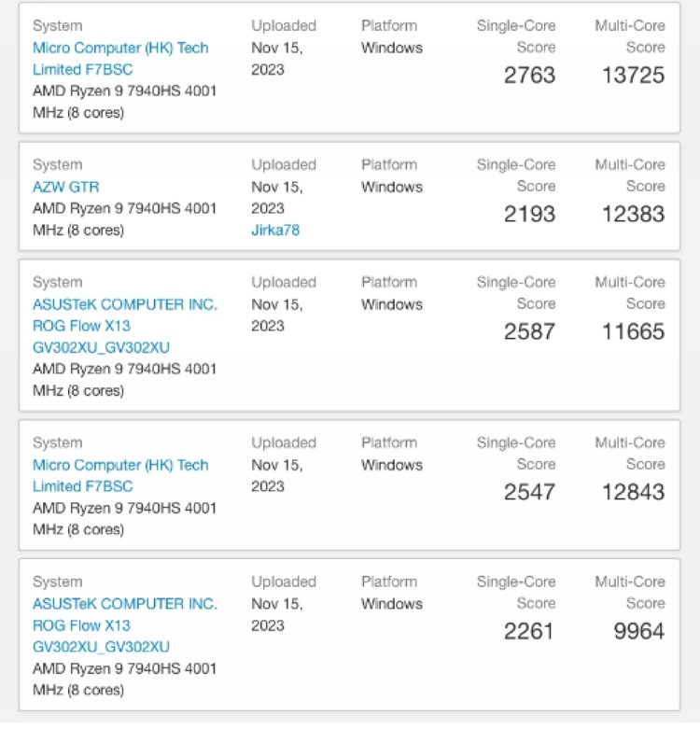This screenshot has width=700, height=729.
Task: Select the single-core score 2193
Action: pos(529,215)
